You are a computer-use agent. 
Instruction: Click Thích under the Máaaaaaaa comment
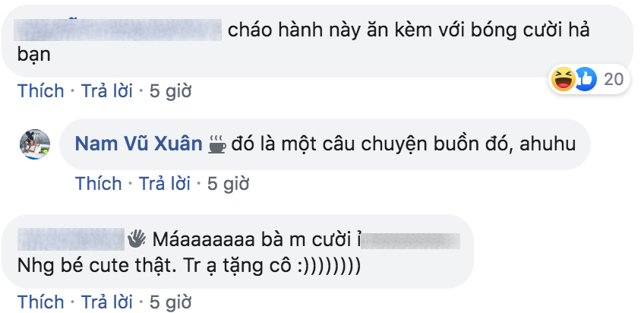[x=41, y=302]
